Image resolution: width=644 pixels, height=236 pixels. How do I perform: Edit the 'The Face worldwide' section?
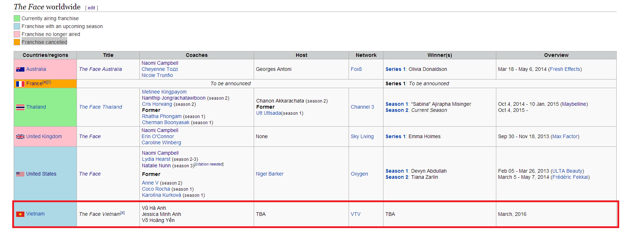pyautogui.click(x=92, y=8)
